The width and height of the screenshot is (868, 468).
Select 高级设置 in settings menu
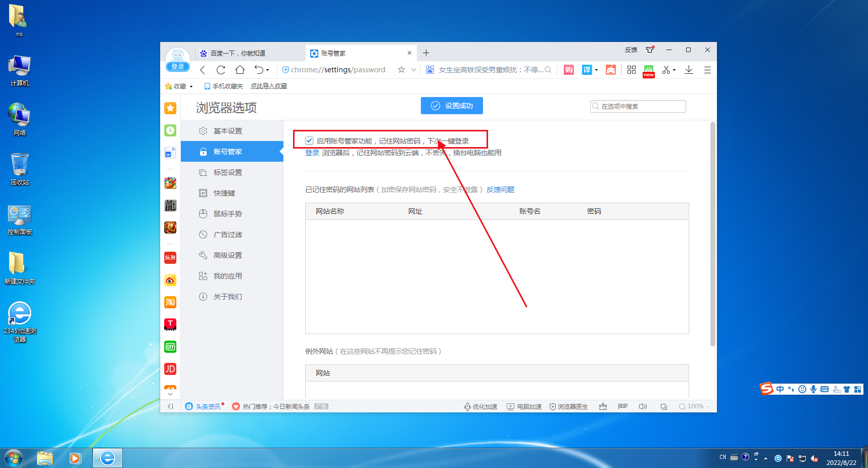(232, 255)
